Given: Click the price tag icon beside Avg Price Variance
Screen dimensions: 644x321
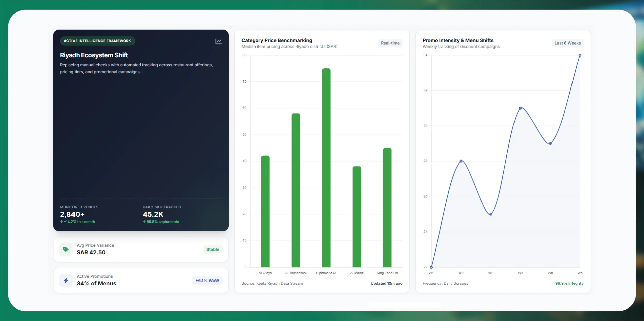Looking at the screenshot, I should (x=66, y=249).
